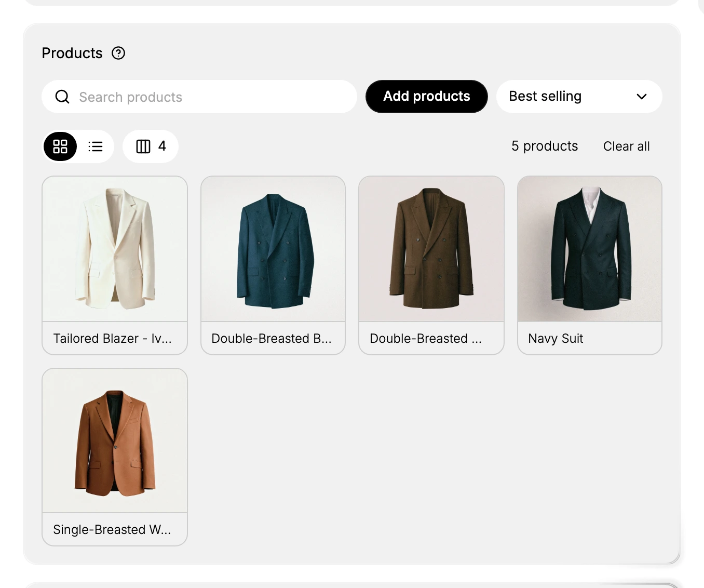Screen dimensions: 704x588
Task: Click the Add products button
Action: 427,97
